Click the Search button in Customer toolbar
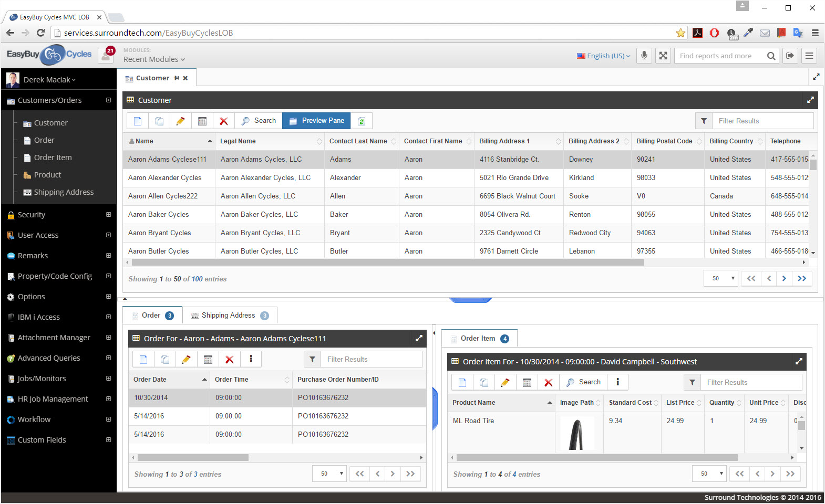This screenshot has width=825, height=504. pos(259,121)
